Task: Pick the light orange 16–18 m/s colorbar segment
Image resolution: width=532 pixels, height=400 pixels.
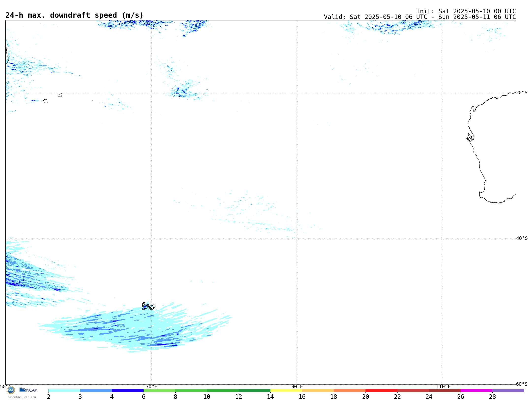Action: (x=318, y=391)
